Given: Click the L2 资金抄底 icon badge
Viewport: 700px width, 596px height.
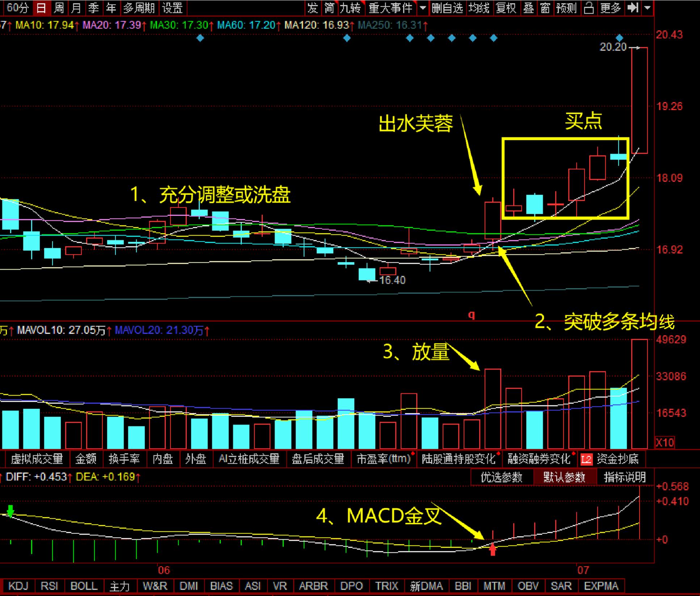Looking at the screenshot, I should click(586, 459).
